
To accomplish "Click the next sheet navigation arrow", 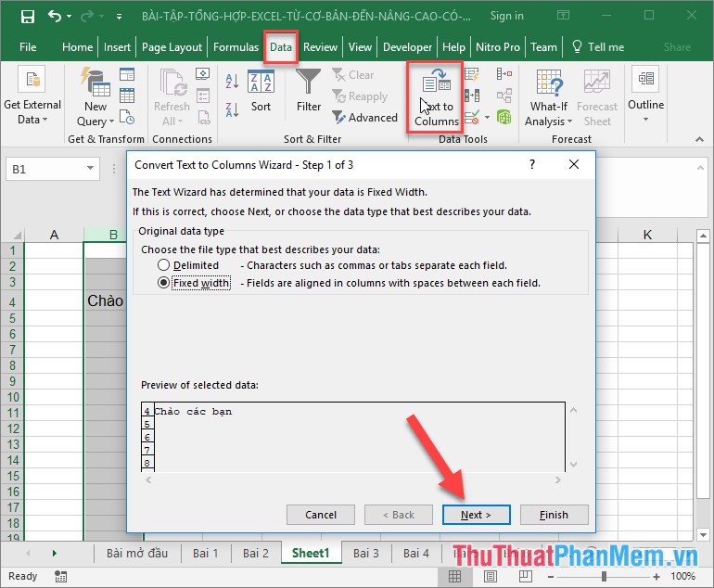I will 54,554.
